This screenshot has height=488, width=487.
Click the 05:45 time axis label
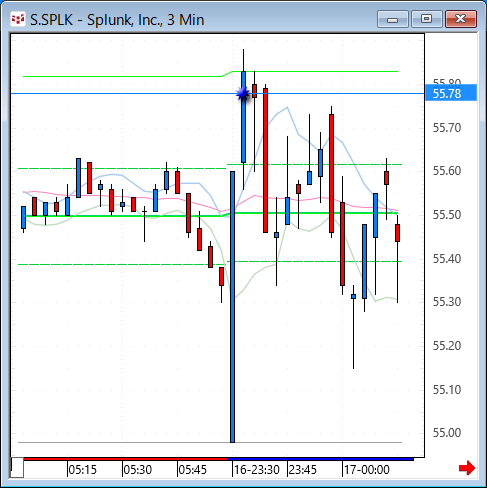point(193,470)
